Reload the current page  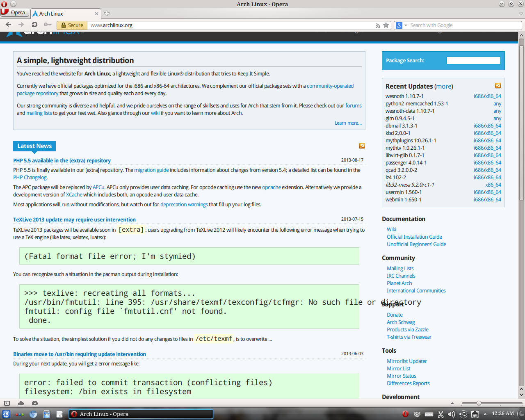(x=34, y=25)
